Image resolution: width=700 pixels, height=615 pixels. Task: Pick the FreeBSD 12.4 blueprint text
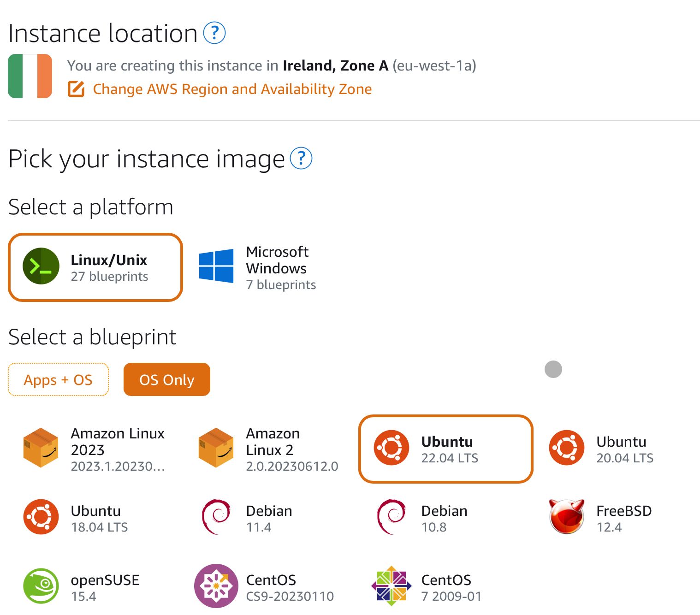[624, 519]
